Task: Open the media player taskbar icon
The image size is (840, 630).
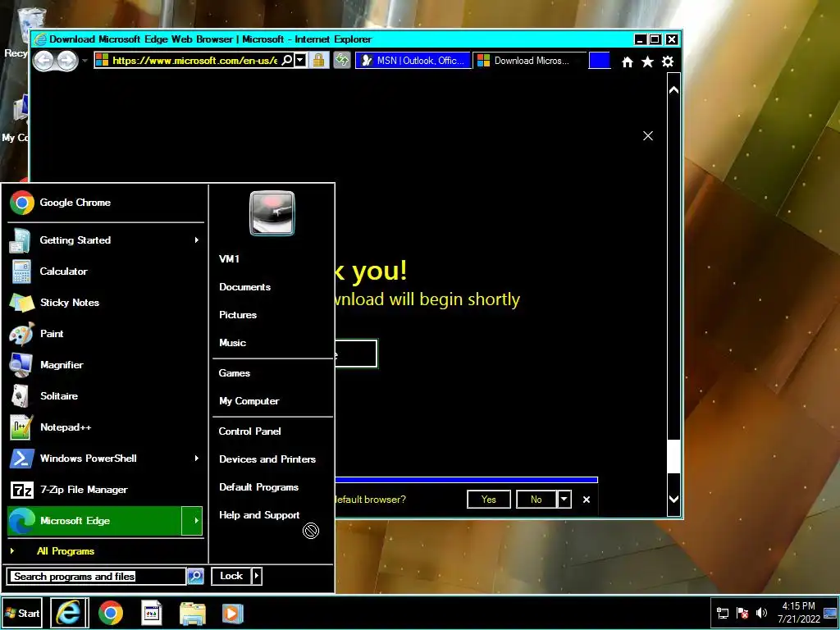Action: pyautogui.click(x=232, y=614)
